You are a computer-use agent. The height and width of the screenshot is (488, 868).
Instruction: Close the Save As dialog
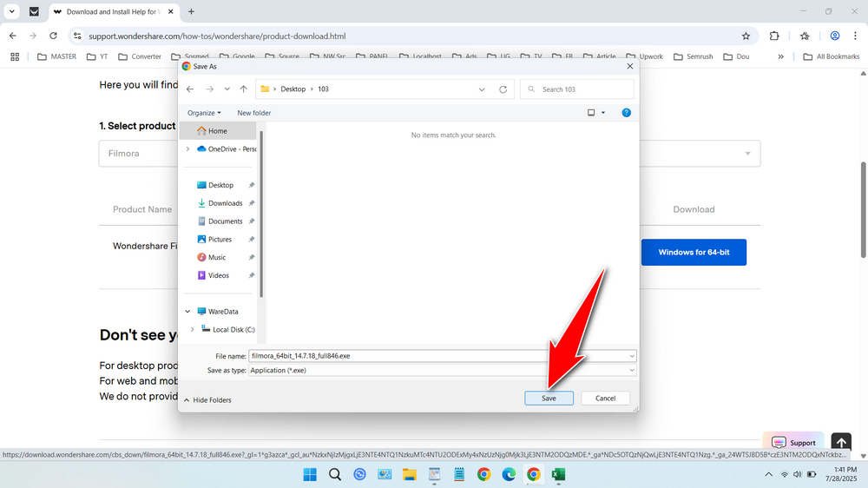point(629,67)
